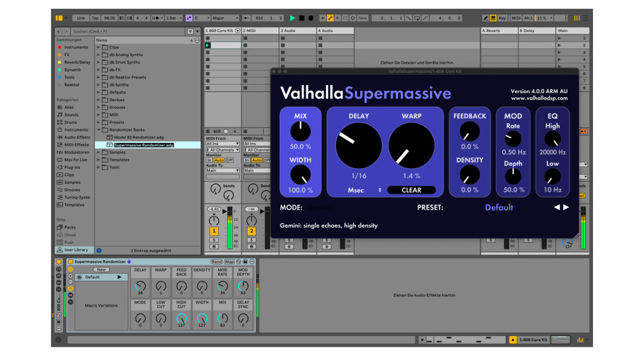Select User Library under Orte

pos(75,250)
